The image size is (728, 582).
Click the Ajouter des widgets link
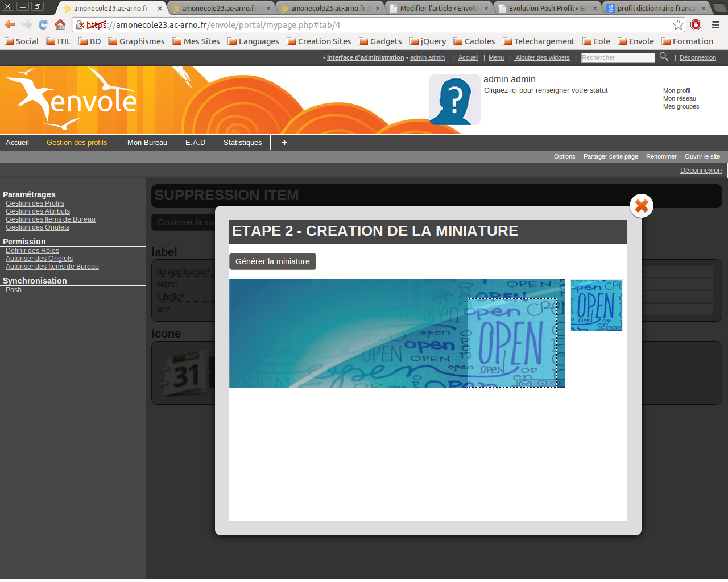click(x=542, y=57)
